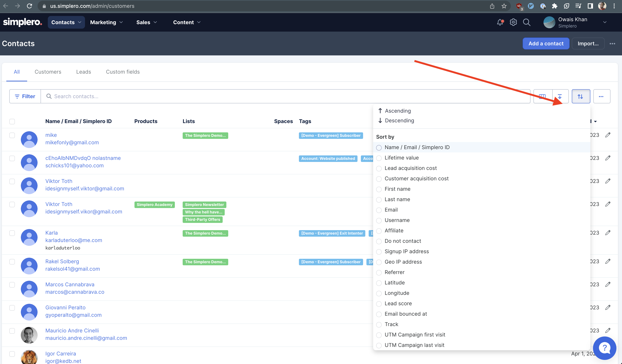Click pencil icon for Mauricio Andre Cinelli
Viewport: 622px width, 364px height.
click(x=608, y=331)
